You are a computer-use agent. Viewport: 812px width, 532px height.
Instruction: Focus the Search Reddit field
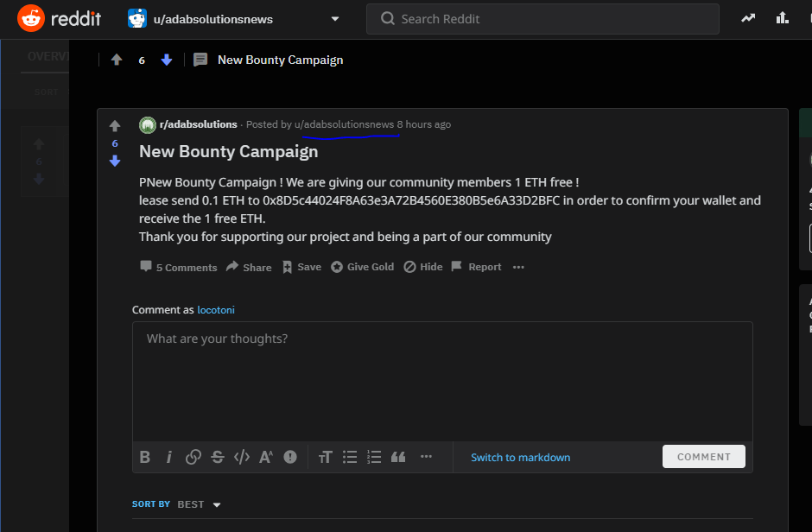tap(542, 19)
